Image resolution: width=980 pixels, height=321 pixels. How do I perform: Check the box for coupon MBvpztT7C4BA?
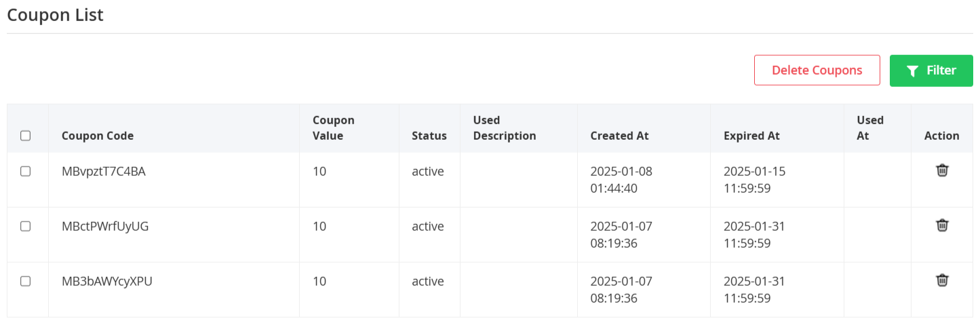(26, 172)
